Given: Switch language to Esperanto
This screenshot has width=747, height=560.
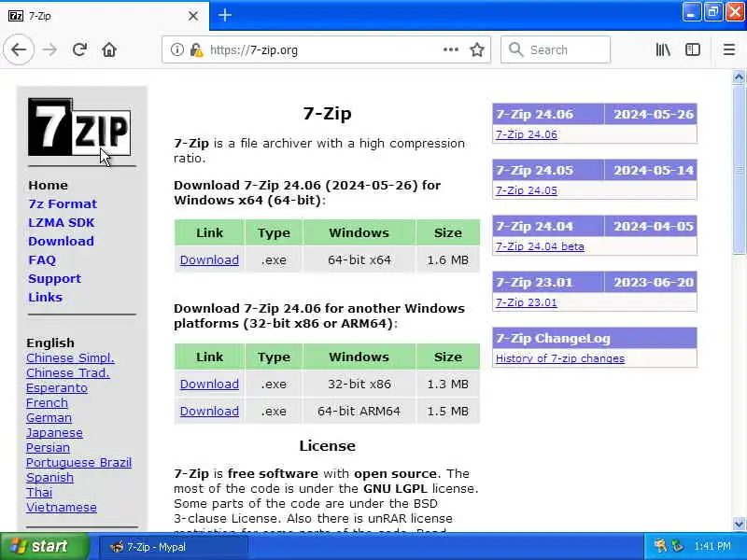Looking at the screenshot, I should pyautogui.click(x=57, y=388).
